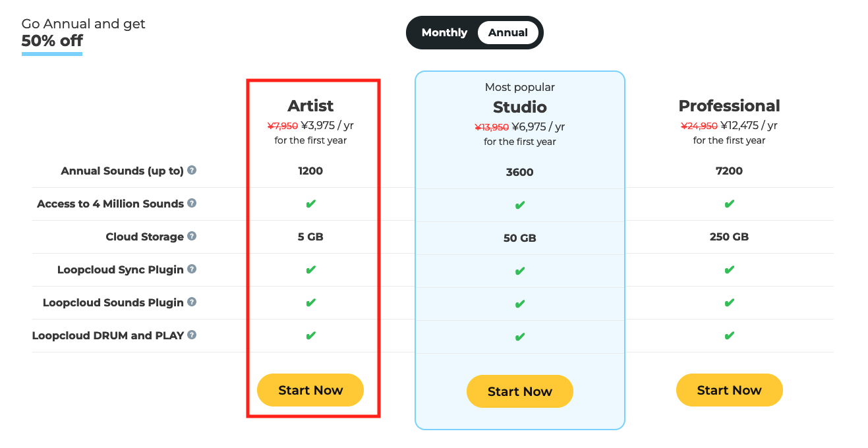
Task: Click Start Now for the Studio plan
Action: coord(519,391)
